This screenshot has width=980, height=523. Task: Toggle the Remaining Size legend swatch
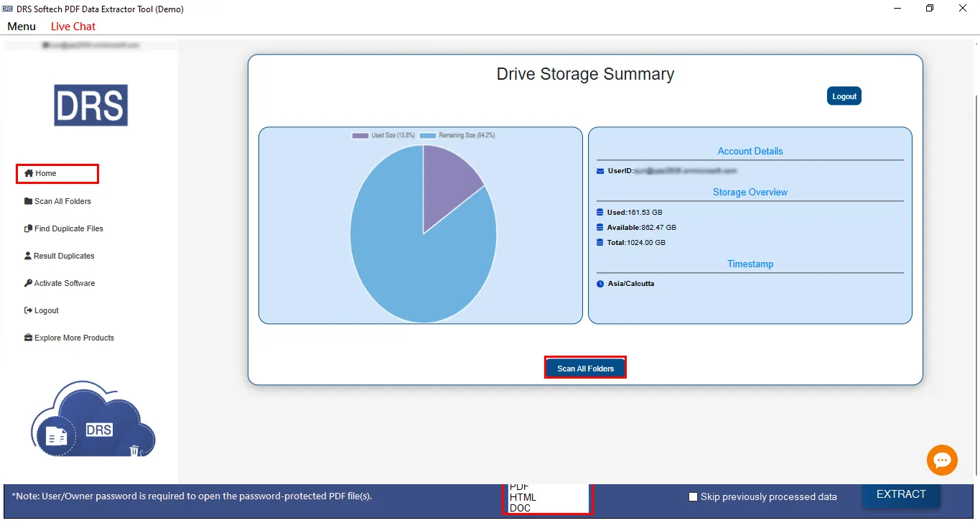[428, 135]
